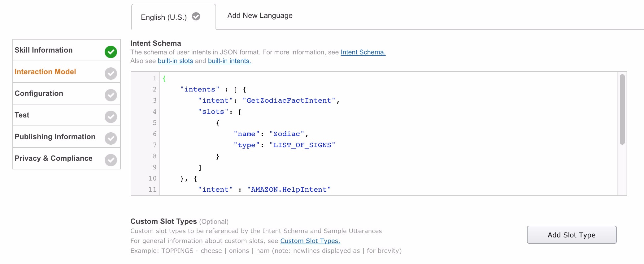
Task: Click inside the Intent Schema code editor
Action: pos(389,134)
